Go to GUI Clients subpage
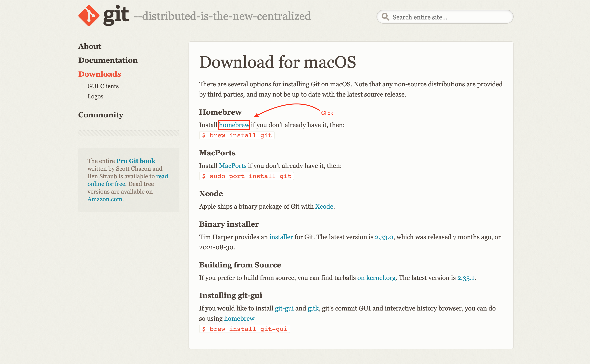The height and width of the screenshot is (364, 590). 103,86
